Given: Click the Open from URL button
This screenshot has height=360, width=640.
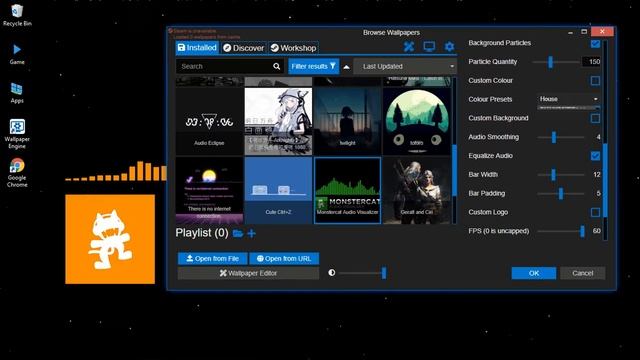Looking at the screenshot, I should tap(284, 258).
